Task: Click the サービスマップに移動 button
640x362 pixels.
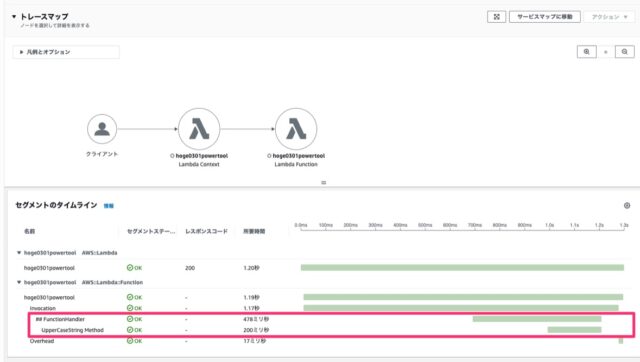Action: click(x=545, y=17)
